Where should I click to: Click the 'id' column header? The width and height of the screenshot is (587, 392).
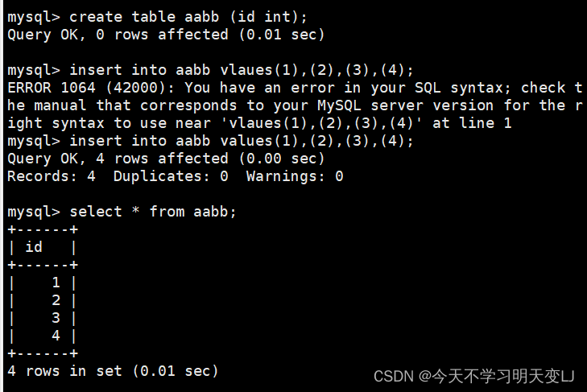[x=34, y=247]
